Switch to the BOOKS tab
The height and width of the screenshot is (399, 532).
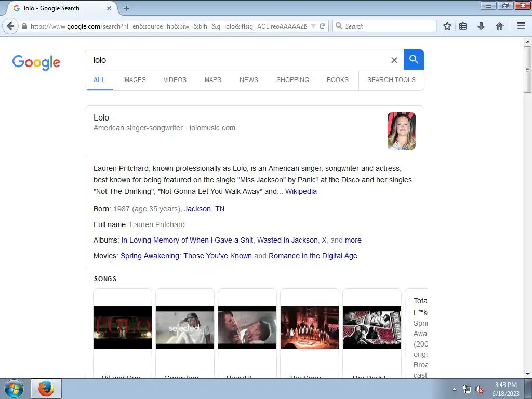tap(338, 80)
